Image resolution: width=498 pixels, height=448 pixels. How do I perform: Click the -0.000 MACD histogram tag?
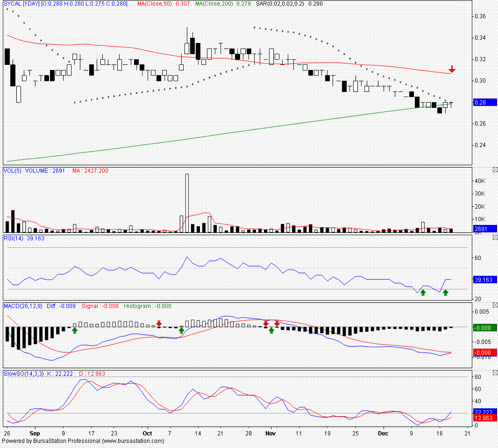point(484,328)
